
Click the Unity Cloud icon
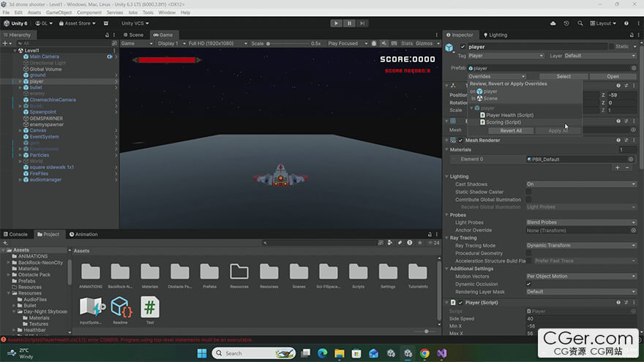coord(553,23)
